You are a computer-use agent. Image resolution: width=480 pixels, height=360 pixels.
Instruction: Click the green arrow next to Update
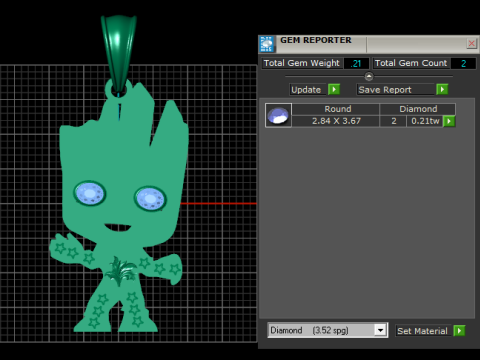point(334,89)
